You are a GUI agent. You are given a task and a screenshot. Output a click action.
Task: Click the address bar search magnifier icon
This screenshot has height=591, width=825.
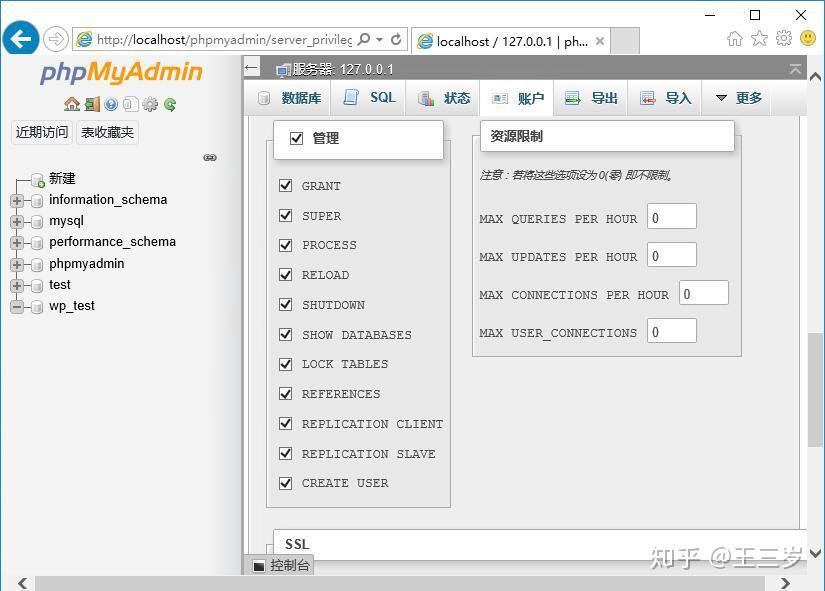(x=364, y=39)
